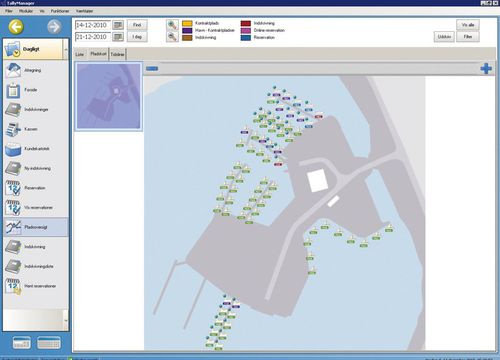
Task: Click the blue zoom slider handle
Action: (152, 68)
